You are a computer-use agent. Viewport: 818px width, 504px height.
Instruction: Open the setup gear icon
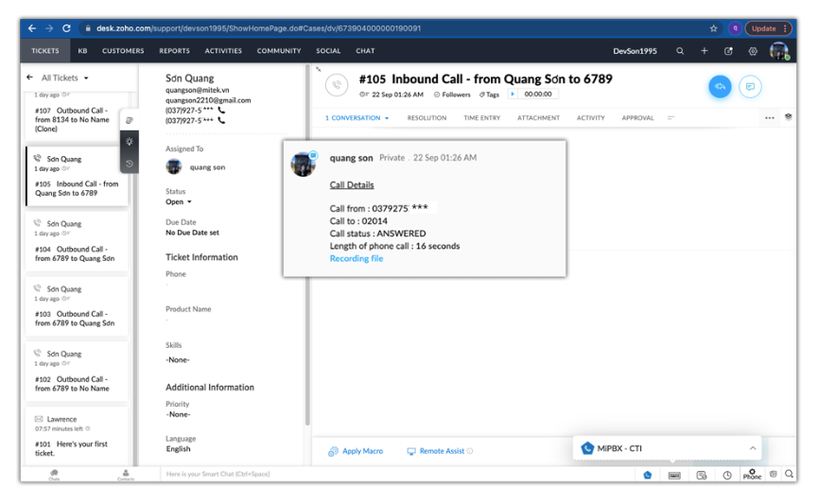[x=753, y=51]
